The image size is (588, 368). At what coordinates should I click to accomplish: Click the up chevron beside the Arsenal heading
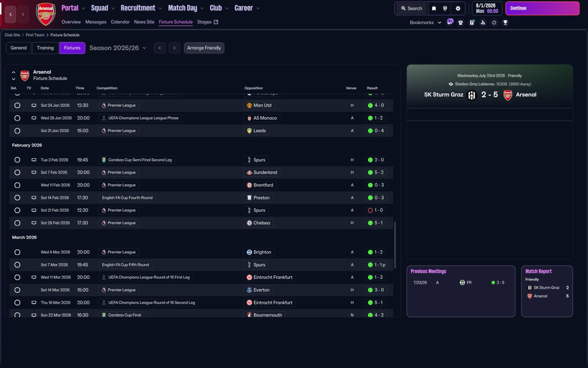tap(14, 72)
